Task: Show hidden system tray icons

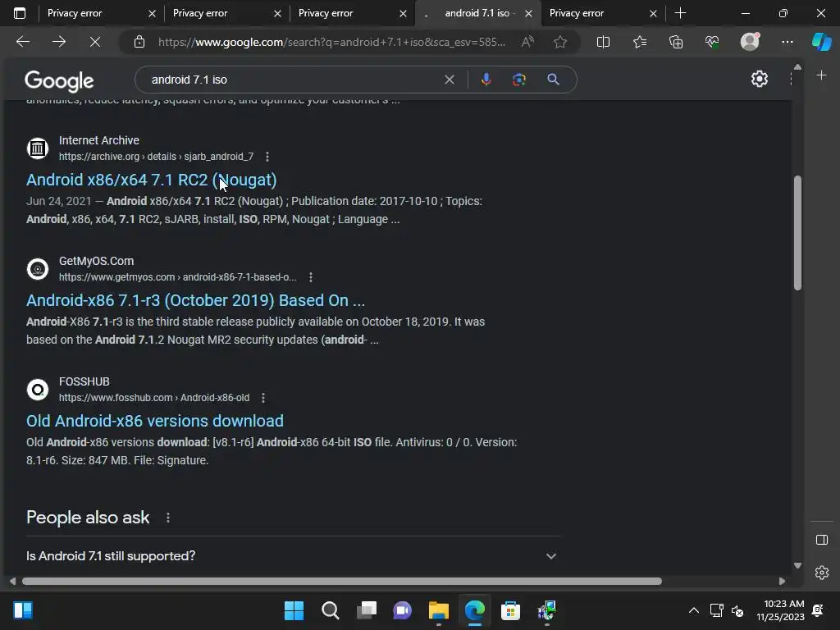Action: 694,610
